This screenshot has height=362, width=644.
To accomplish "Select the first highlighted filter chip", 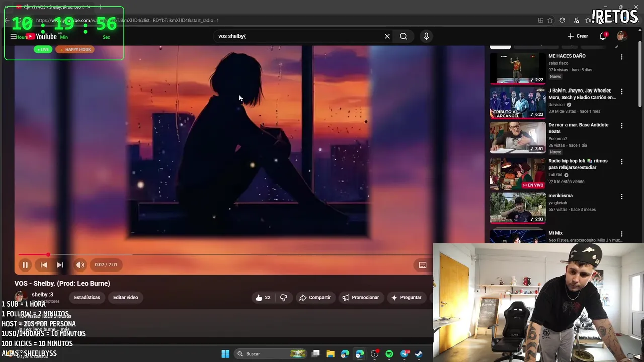I will pyautogui.click(x=500, y=47).
